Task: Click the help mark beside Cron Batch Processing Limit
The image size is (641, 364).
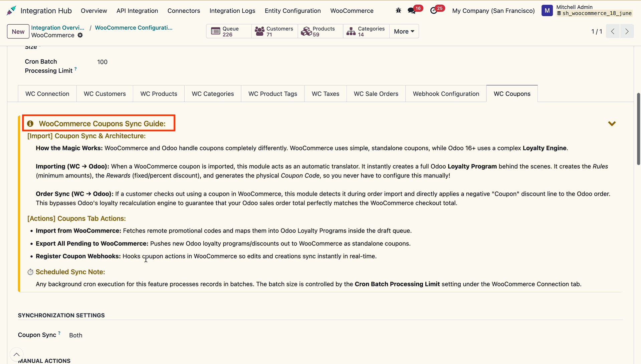Action: coord(75,69)
